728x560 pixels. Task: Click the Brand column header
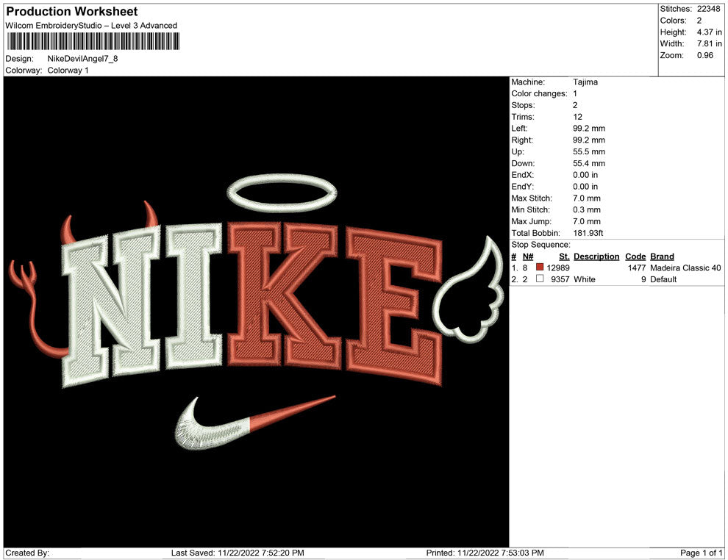[x=662, y=256]
